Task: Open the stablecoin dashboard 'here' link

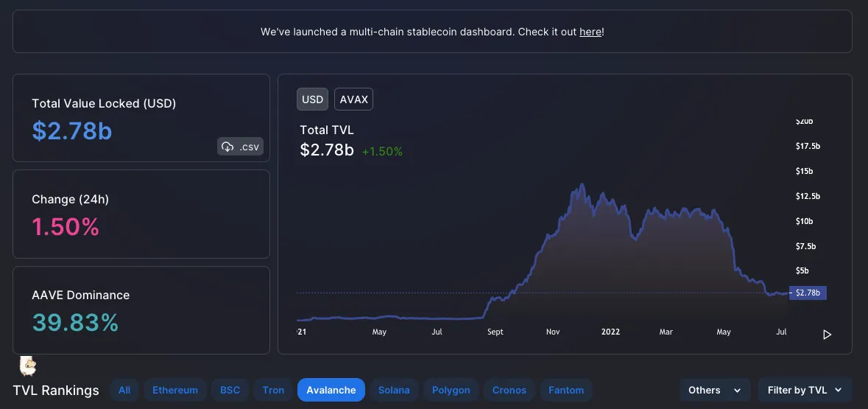Action: tap(590, 32)
